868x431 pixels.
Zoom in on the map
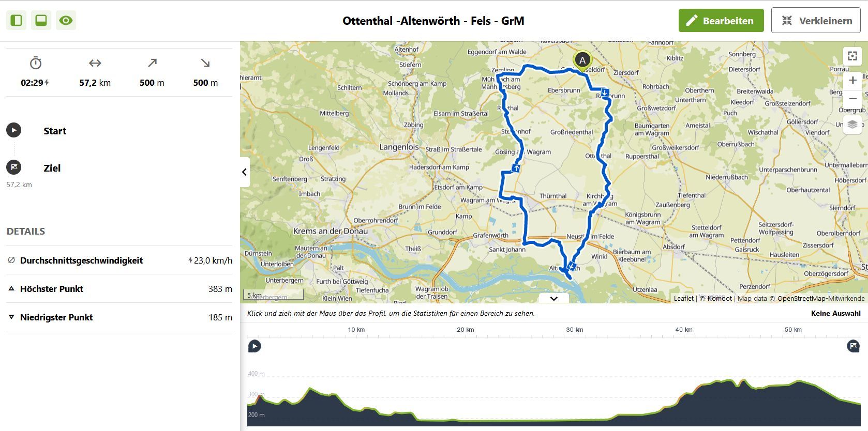pyautogui.click(x=852, y=80)
